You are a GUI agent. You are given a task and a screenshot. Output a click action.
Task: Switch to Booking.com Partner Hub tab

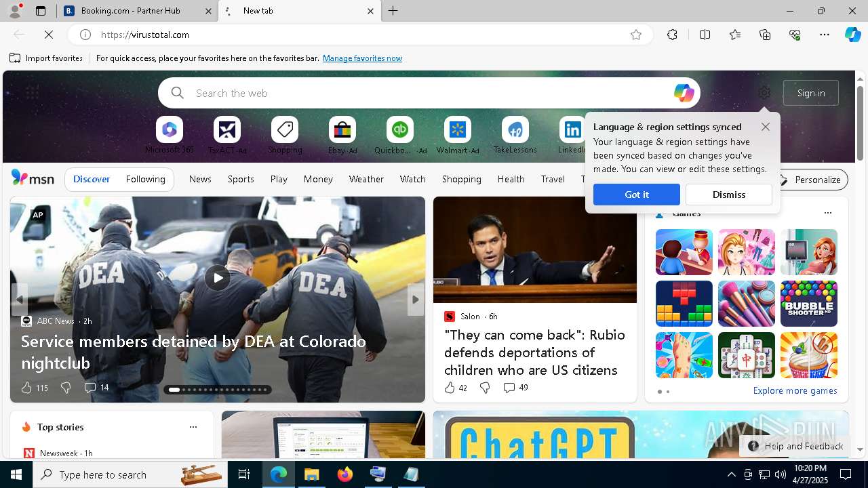[x=138, y=11]
